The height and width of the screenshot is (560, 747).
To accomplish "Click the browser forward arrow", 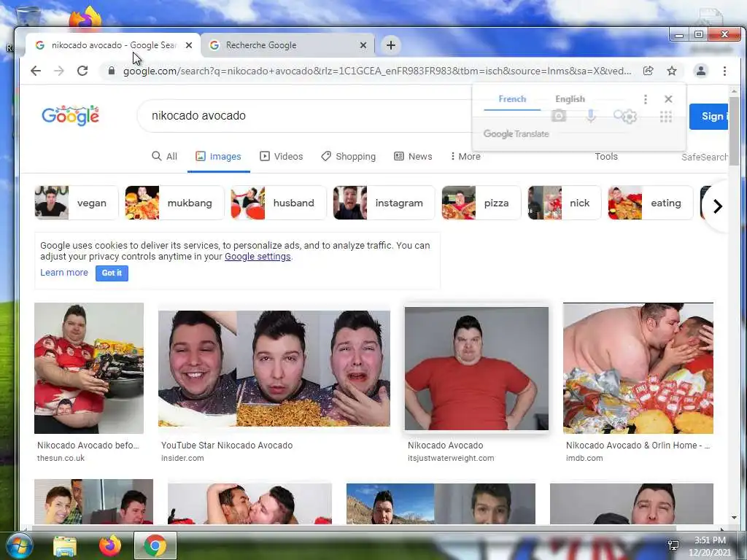I will pos(59,71).
